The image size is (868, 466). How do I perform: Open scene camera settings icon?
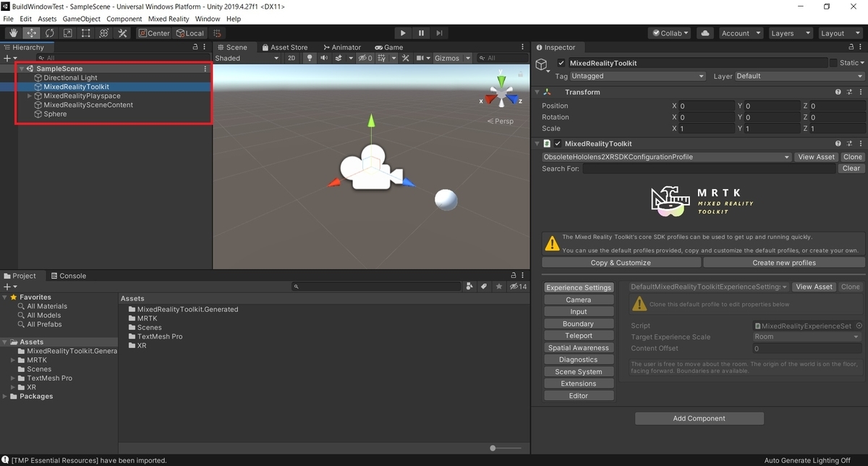[421, 58]
